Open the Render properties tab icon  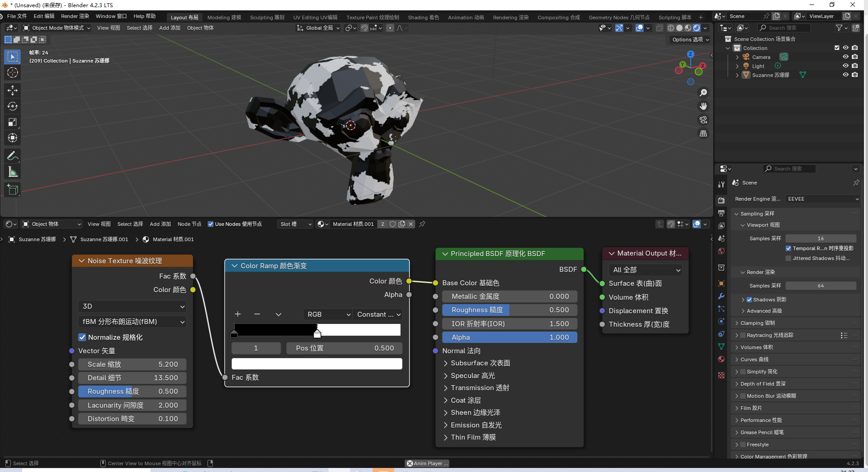click(721, 200)
